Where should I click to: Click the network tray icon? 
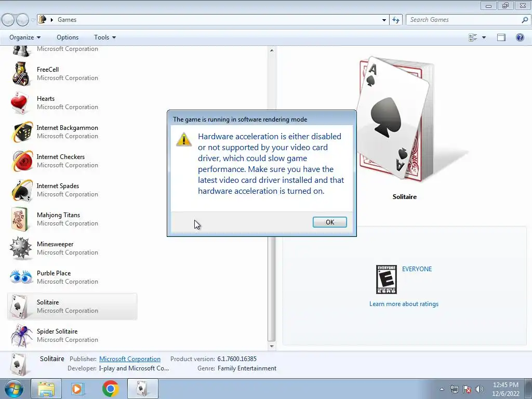454,389
